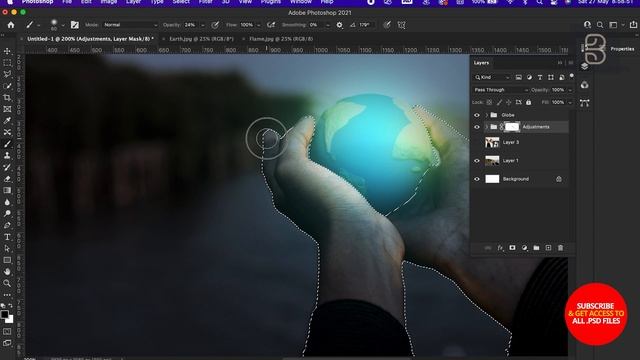The image size is (640, 360).
Task: Select the Eraser tool
Action: 7,179
